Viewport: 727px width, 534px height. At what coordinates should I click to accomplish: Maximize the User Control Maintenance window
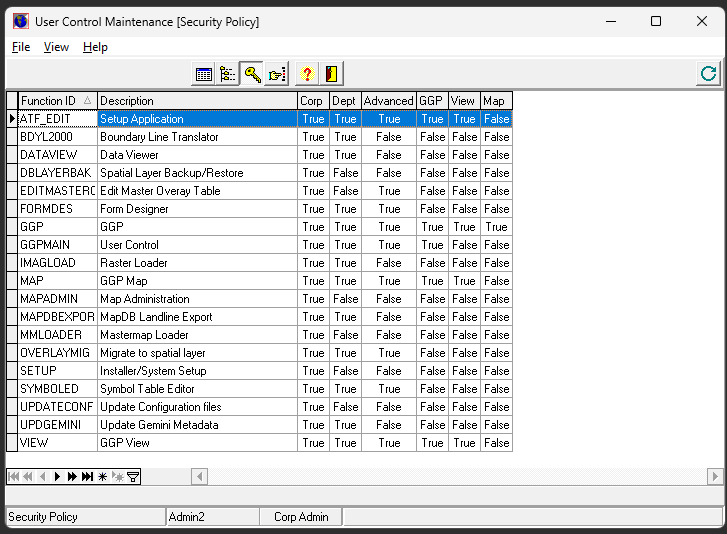coord(656,21)
